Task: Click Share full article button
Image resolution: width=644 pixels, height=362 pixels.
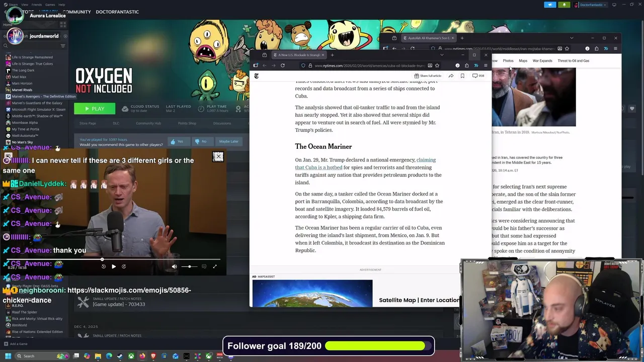Action: (428, 76)
